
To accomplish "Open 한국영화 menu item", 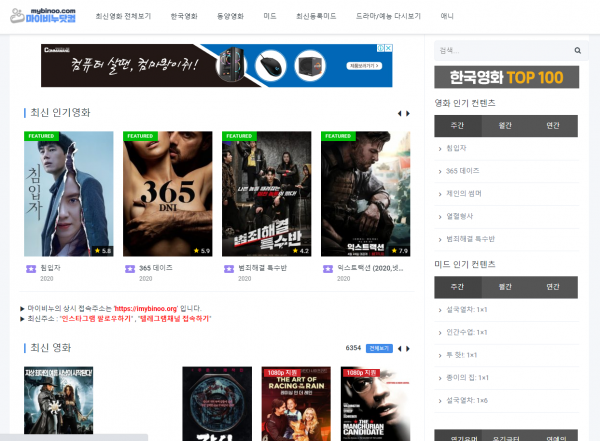I will coord(184,16).
